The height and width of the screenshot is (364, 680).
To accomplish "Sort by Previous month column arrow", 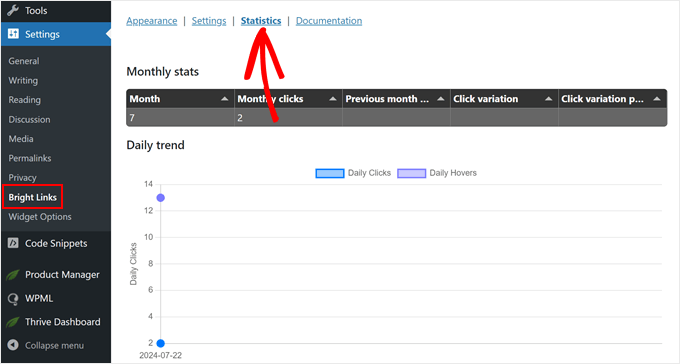I will coord(441,99).
